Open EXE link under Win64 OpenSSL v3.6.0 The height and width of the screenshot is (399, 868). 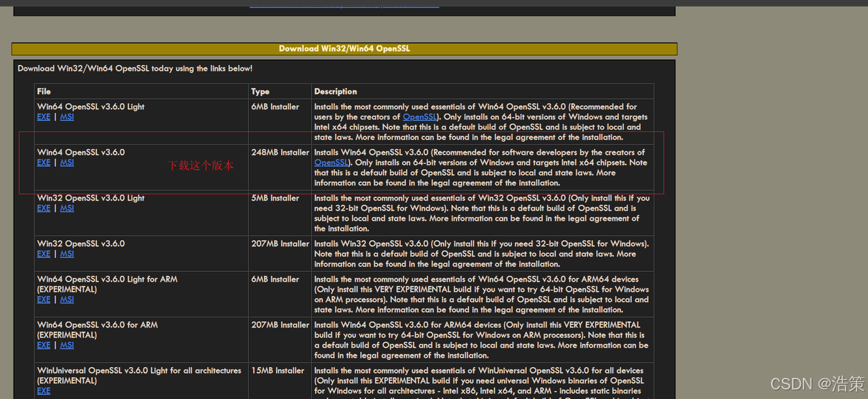[43, 162]
